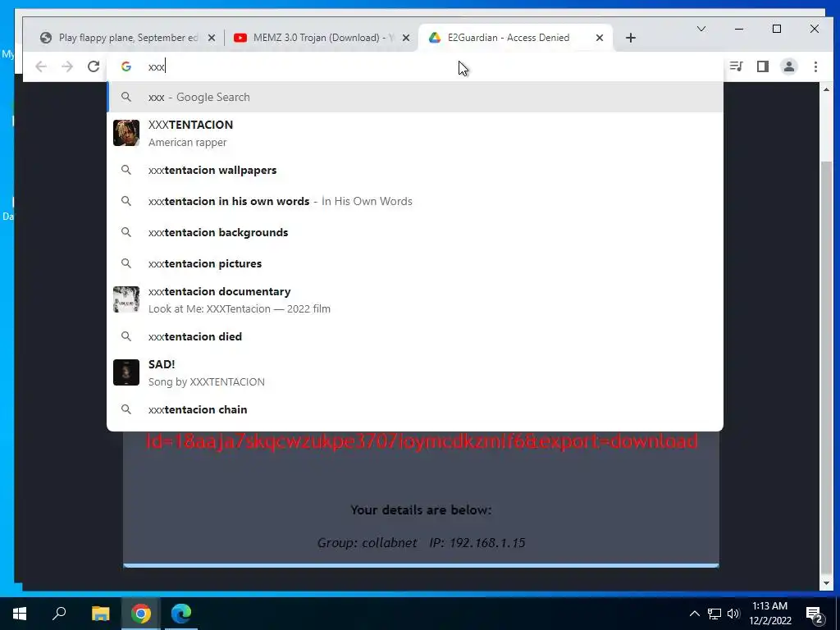Click the 'Group: collabnet' text
The height and width of the screenshot is (630, 840).
pos(367,543)
